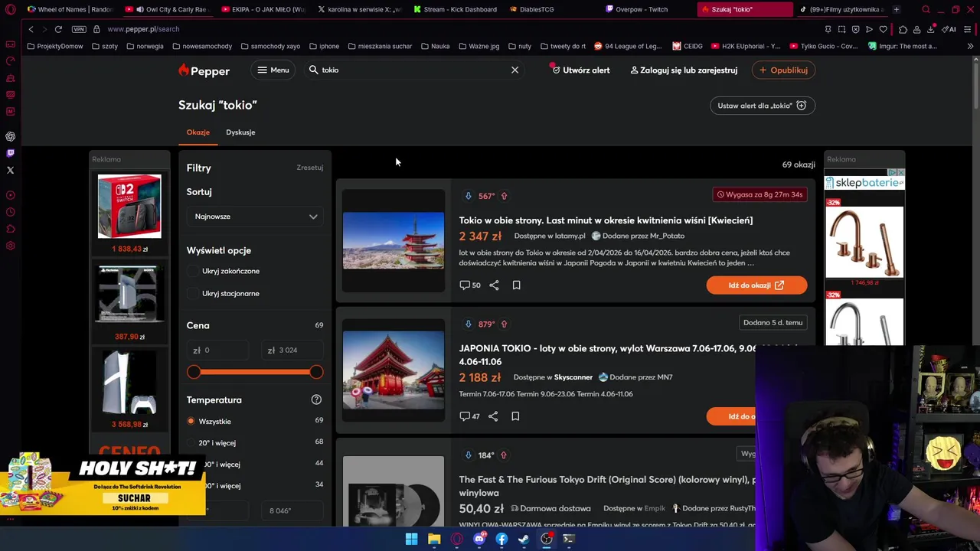Open the norwegia bookmark folder

click(145, 46)
